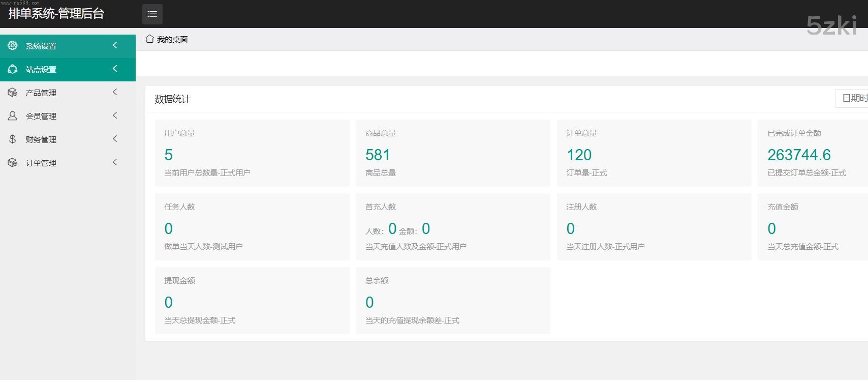Viewport: 868px width, 380px height.
Task: Open the 财务管理 menu item
Action: pos(41,139)
